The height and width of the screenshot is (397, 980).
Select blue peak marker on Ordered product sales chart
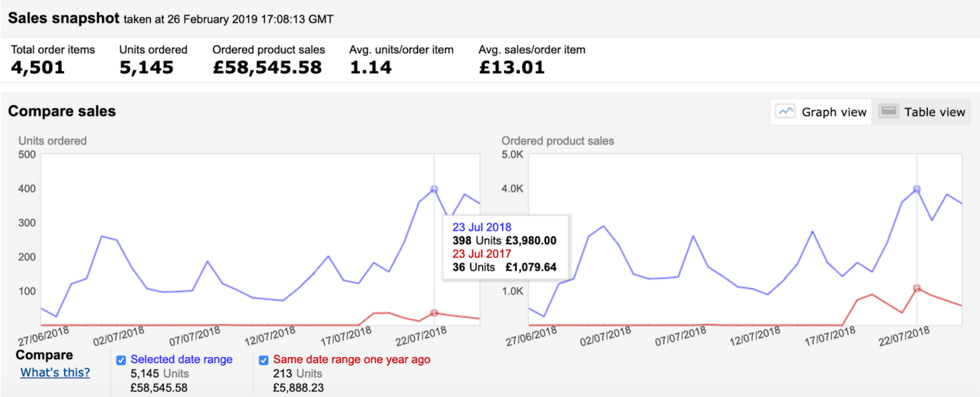pos(916,189)
